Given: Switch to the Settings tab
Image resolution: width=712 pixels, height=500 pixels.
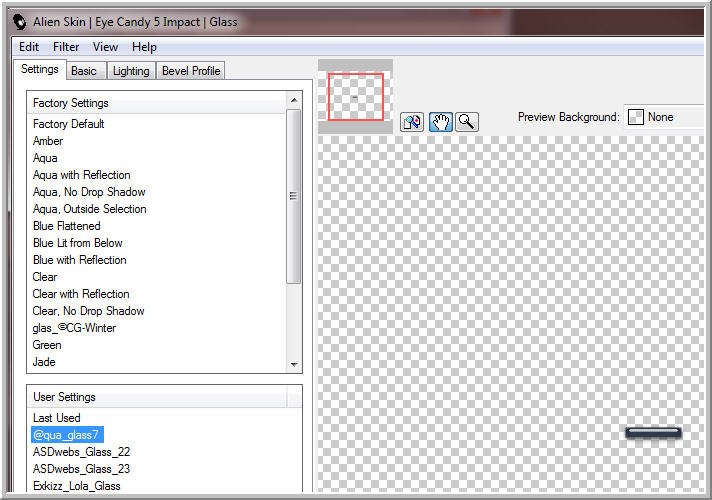Looking at the screenshot, I should pyautogui.click(x=40, y=69).
